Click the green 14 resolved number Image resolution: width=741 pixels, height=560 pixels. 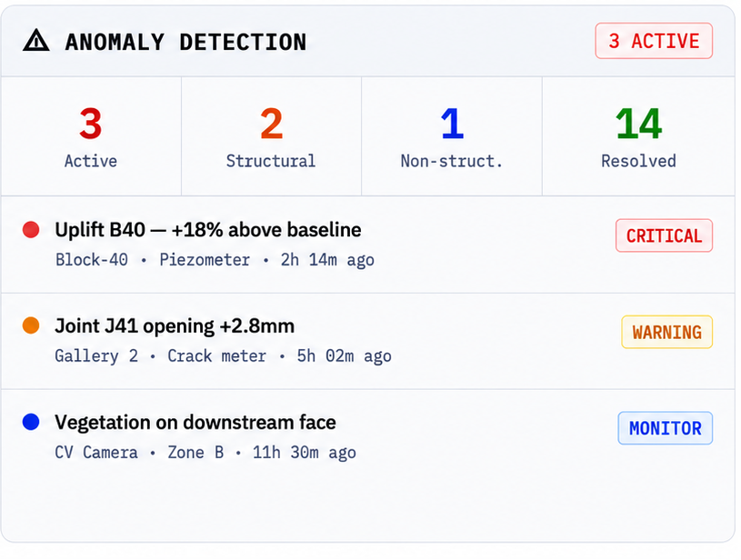pyautogui.click(x=638, y=124)
